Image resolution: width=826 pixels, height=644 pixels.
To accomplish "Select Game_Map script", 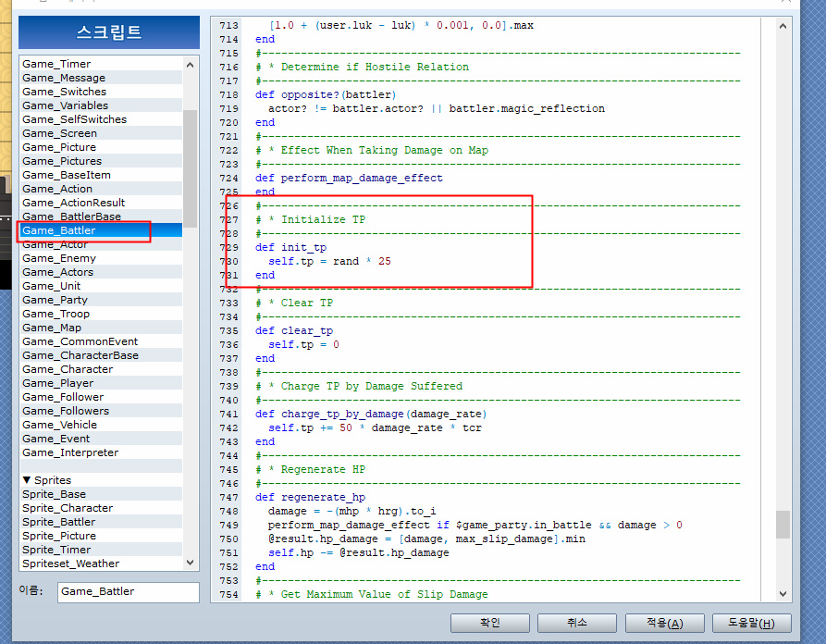I will pyautogui.click(x=101, y=328).
